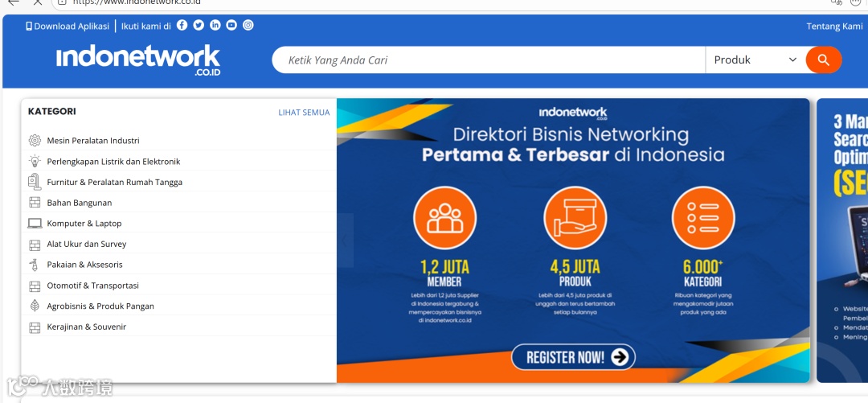Click the tie icon beside Pakaian & Aksesoris

(35, 265)
